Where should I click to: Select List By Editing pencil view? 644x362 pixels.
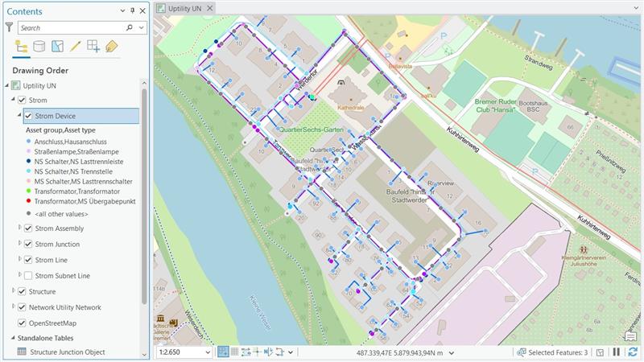point(75,46)
